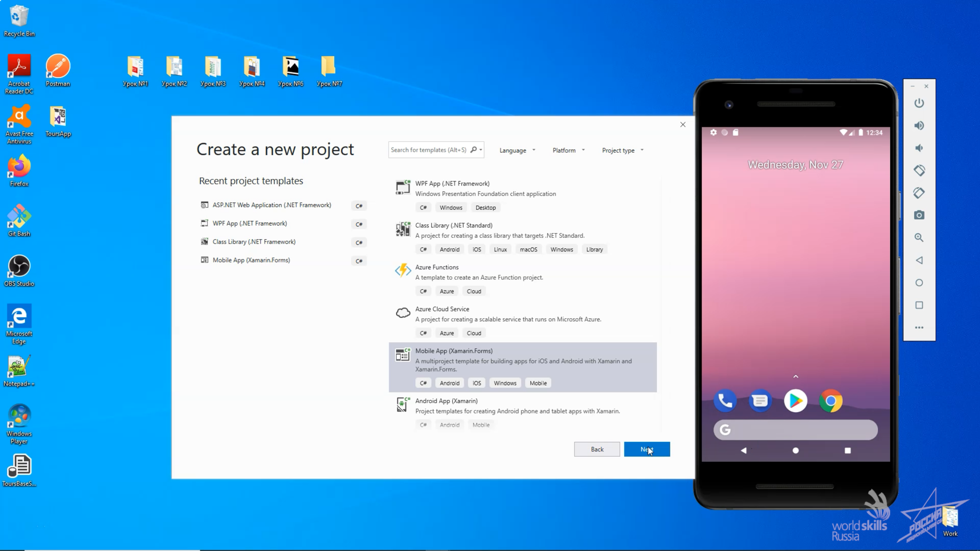The image size is (980, 551).
Task: Select the Acrobat Reader DC desktop icon
Action: [x=19, y=74]
